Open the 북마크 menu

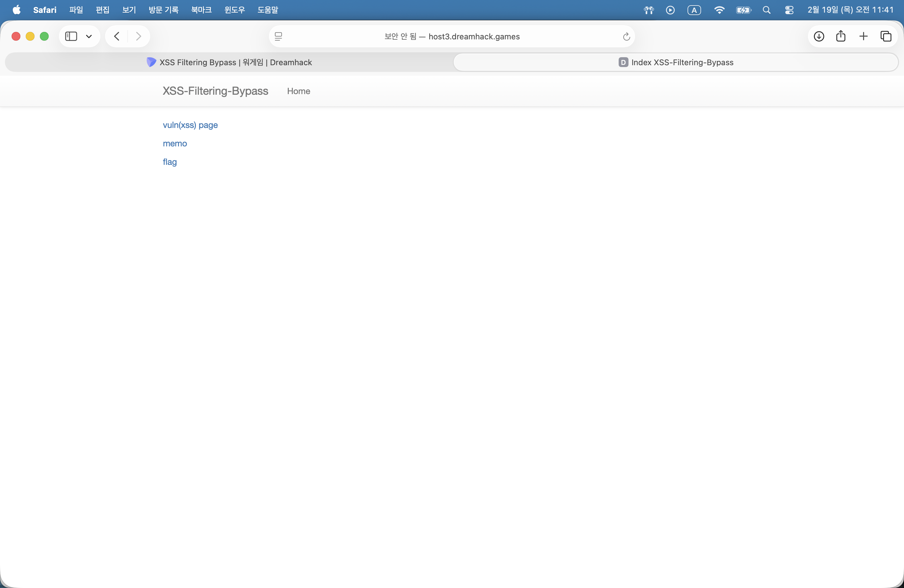click(201, 10)
